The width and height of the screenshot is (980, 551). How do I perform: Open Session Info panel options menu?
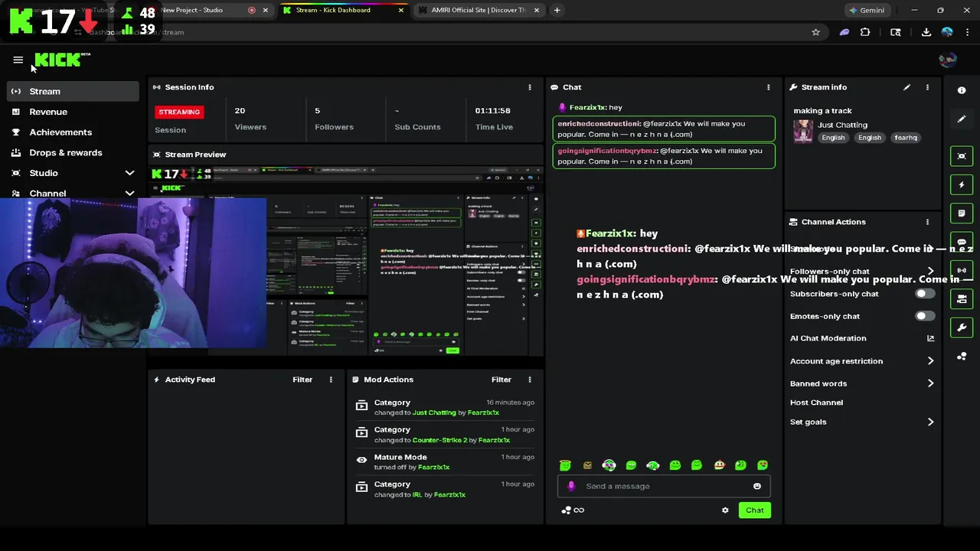(529, 87)
